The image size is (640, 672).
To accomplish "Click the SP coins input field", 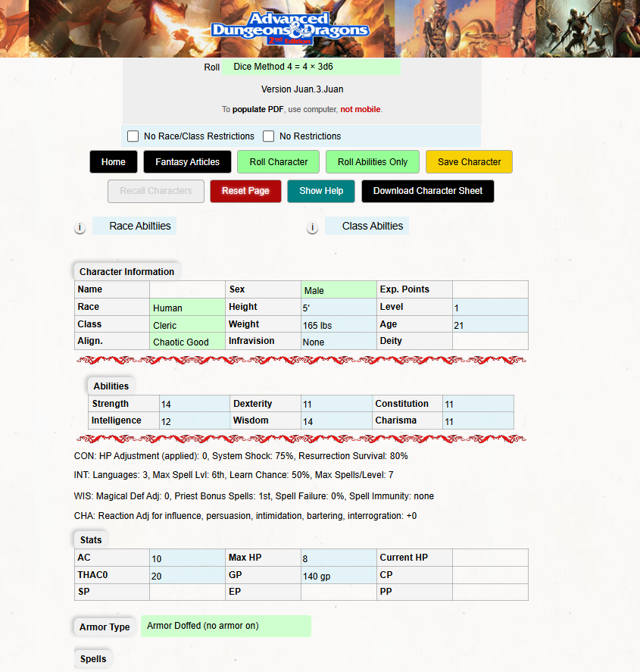I will pyautogui.click(x=187, y=592).
